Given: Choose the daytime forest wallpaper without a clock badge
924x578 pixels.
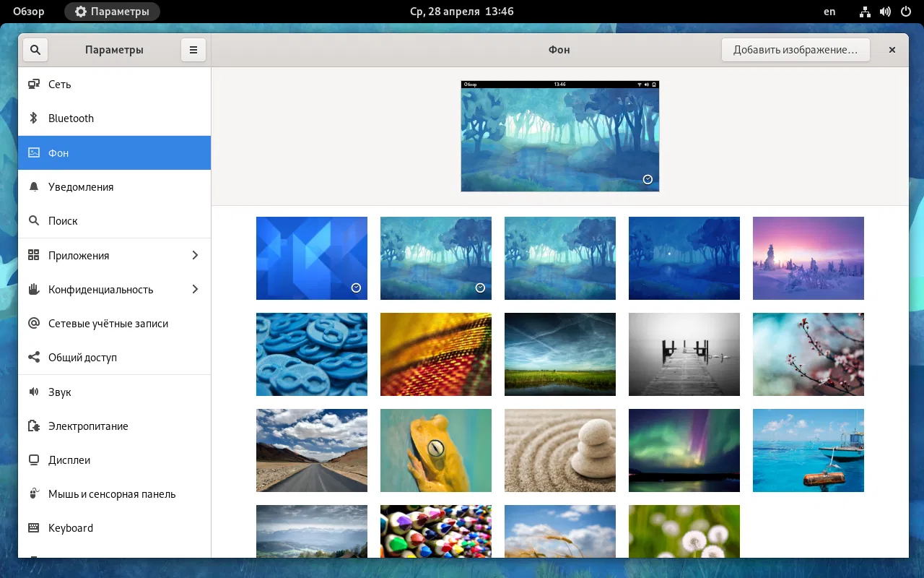Looking at the screenshot, I should coord(560,258).
